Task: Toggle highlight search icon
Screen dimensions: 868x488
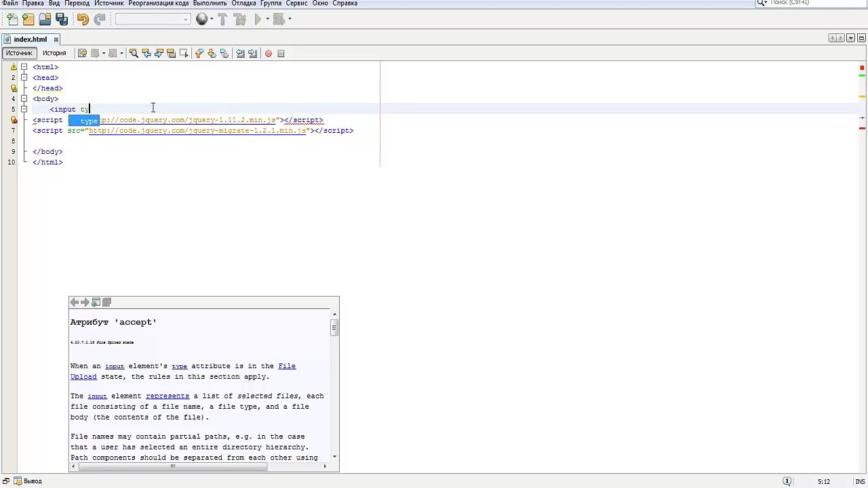Action: pyautogui.click(x=172, y=54)
